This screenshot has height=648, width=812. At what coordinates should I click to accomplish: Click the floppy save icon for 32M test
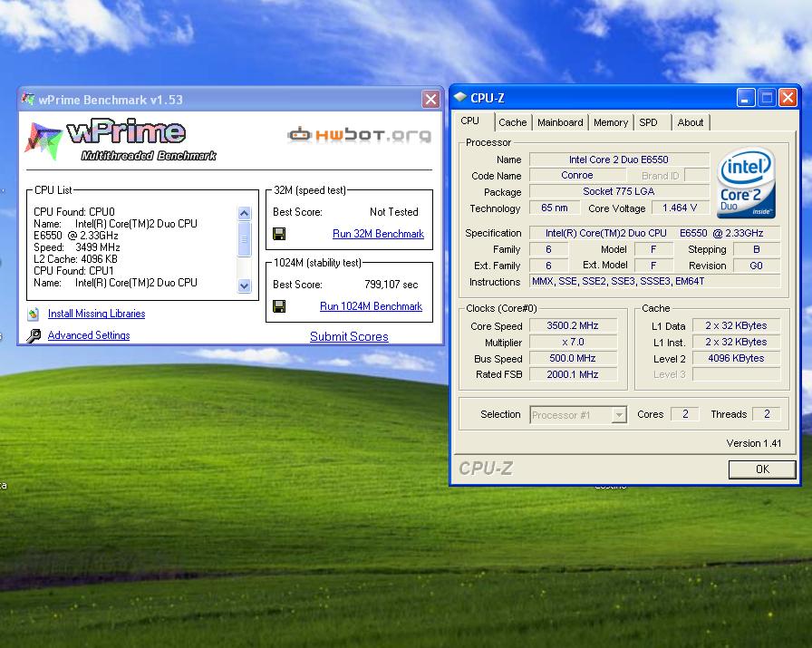click(x=279, y=234)
